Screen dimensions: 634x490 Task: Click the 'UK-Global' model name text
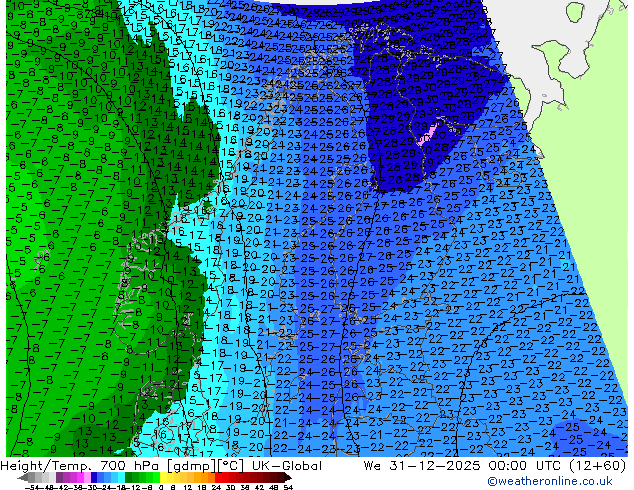pos(287,466)
